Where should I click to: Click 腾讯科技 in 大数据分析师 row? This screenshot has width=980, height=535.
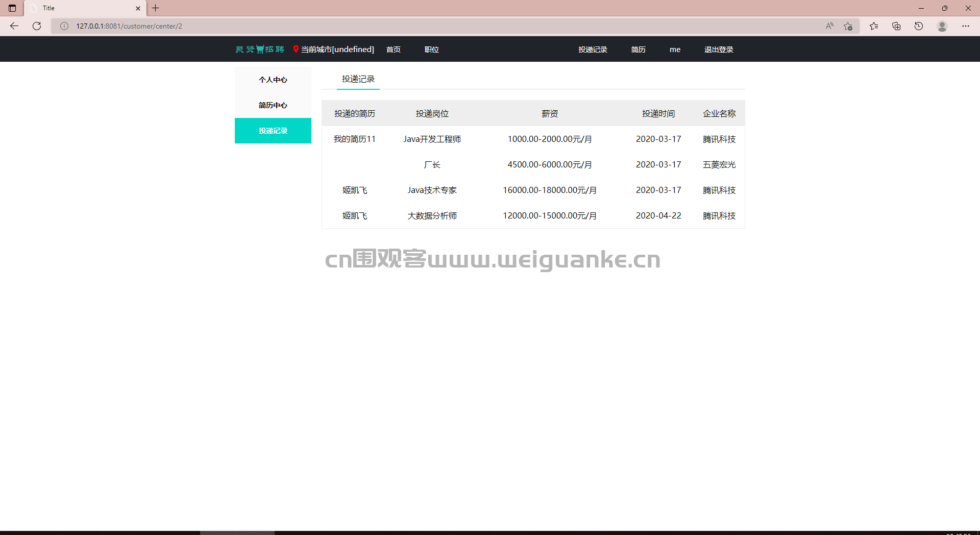[719, 215]
